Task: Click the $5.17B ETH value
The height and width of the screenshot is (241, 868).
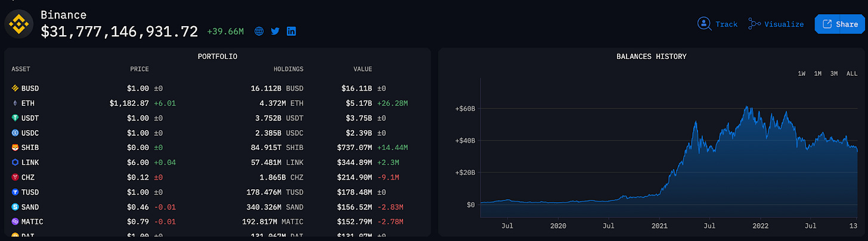Action: click(x=359, y=103)
